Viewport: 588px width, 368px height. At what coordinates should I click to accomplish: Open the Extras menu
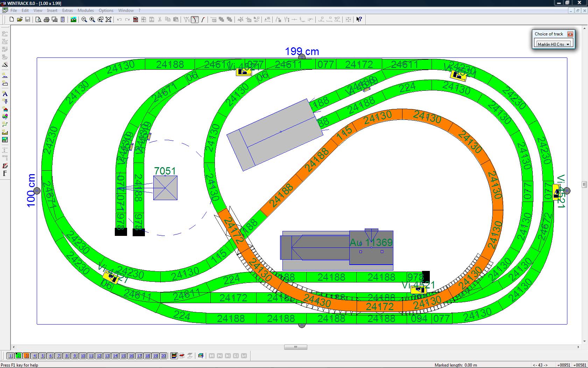click(x=68, y=11)
